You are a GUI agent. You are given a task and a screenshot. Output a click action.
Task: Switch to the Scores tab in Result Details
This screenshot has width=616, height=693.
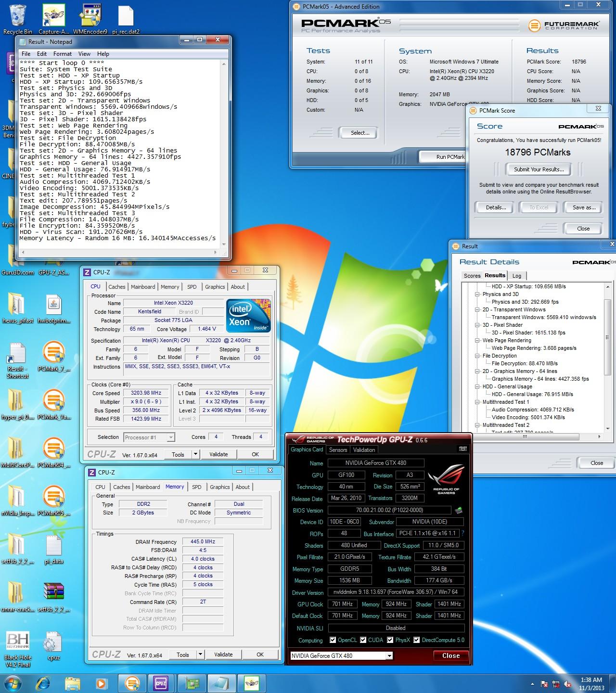[472, 276]
